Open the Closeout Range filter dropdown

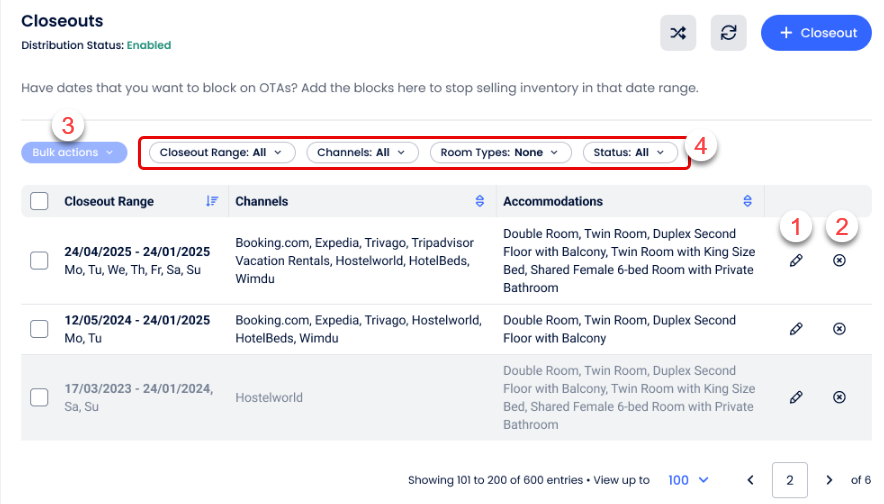[221, 153]
